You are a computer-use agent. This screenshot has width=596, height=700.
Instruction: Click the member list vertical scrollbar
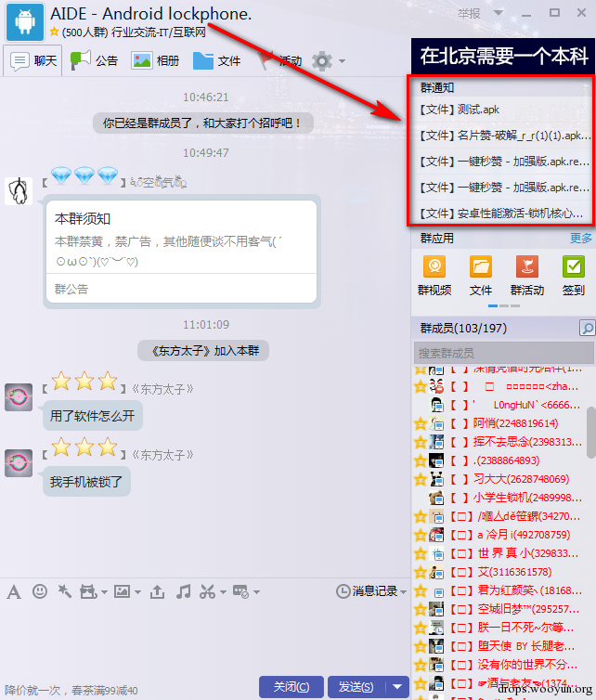[590, 432]
